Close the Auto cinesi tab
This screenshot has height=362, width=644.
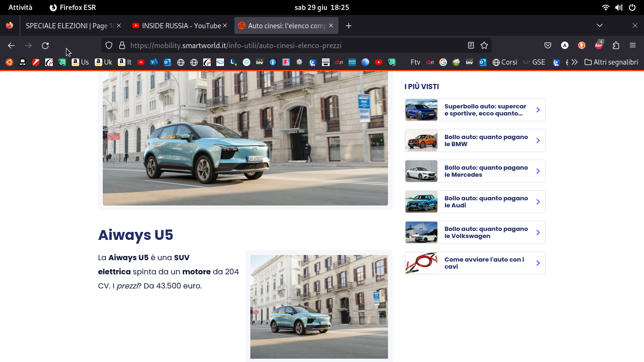[331, 25]
